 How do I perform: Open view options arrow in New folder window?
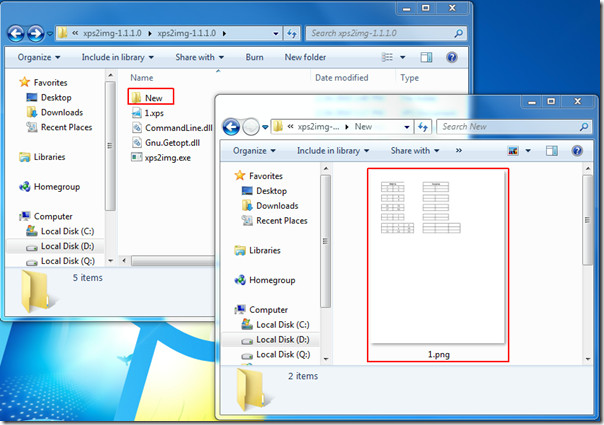(x=528, y=151)
